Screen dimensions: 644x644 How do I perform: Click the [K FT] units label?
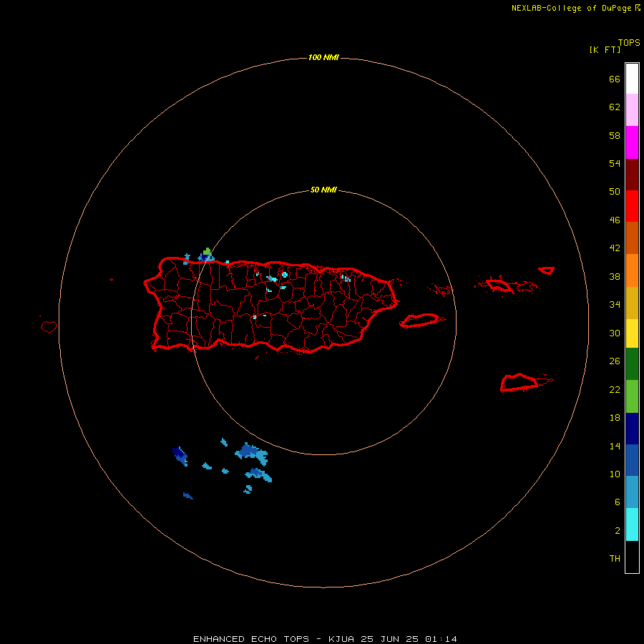click(605, 49)
